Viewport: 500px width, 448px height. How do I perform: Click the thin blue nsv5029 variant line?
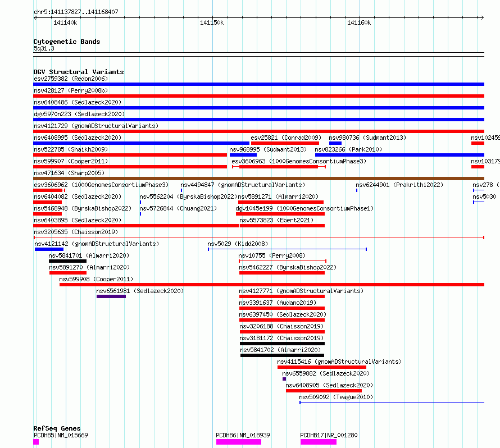coord(287,249)
